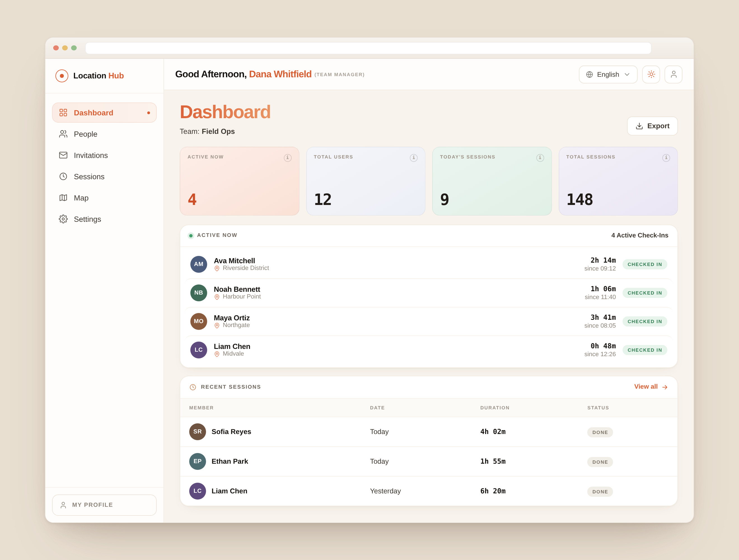
Task: Select the Maya Ortiz name
Action: pos(231,318)
